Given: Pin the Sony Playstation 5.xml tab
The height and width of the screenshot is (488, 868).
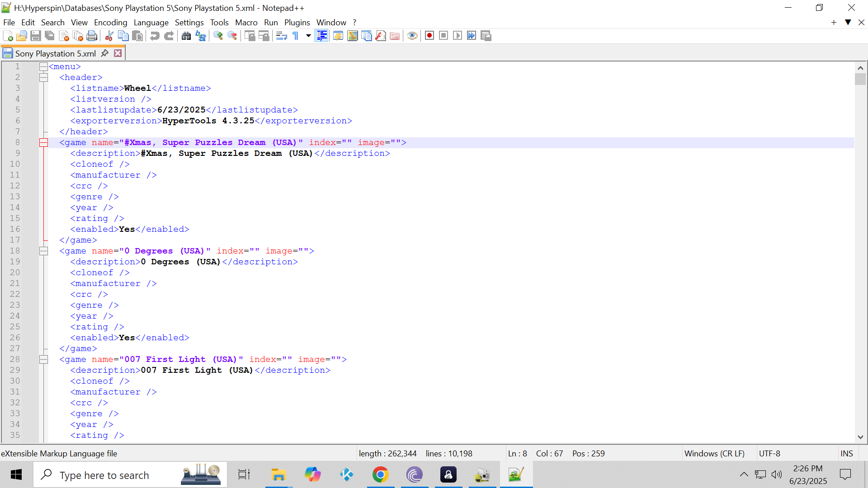Looking at the screenshot, I should [105, 53].
